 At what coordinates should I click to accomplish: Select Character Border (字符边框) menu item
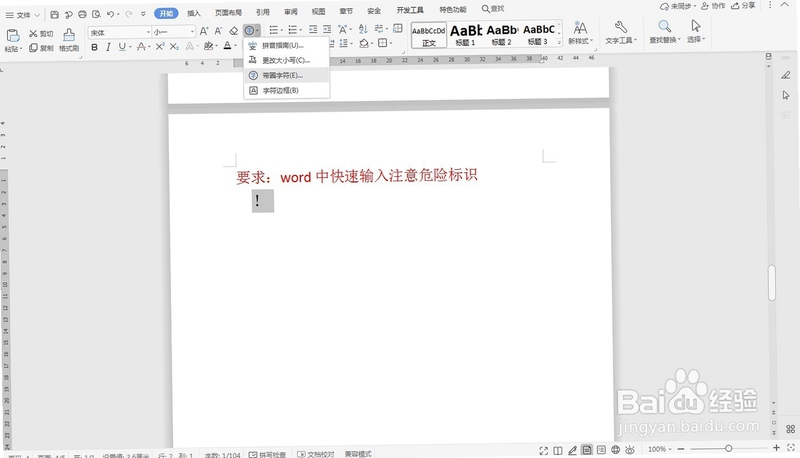click(x=287, y=90)
